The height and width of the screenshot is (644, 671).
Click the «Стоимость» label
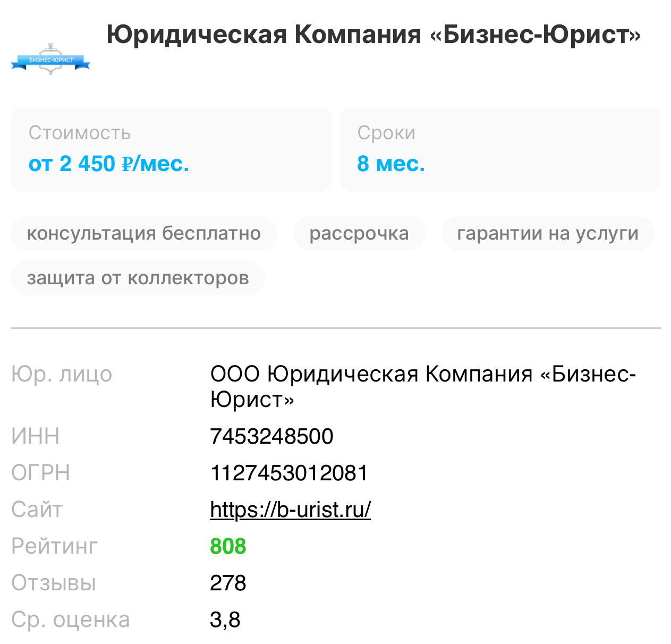tap(80, 133)
